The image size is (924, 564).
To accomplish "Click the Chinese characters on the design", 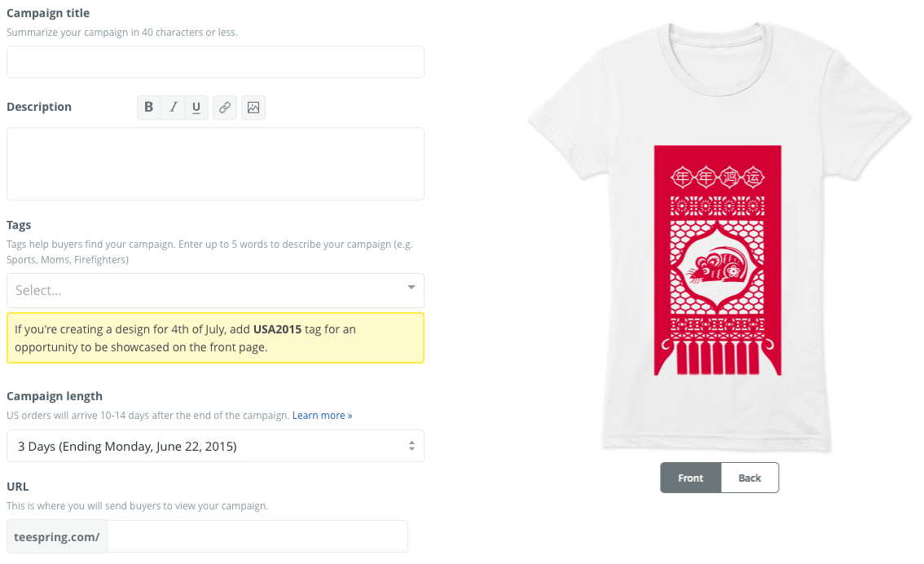I will pos(717,176).
